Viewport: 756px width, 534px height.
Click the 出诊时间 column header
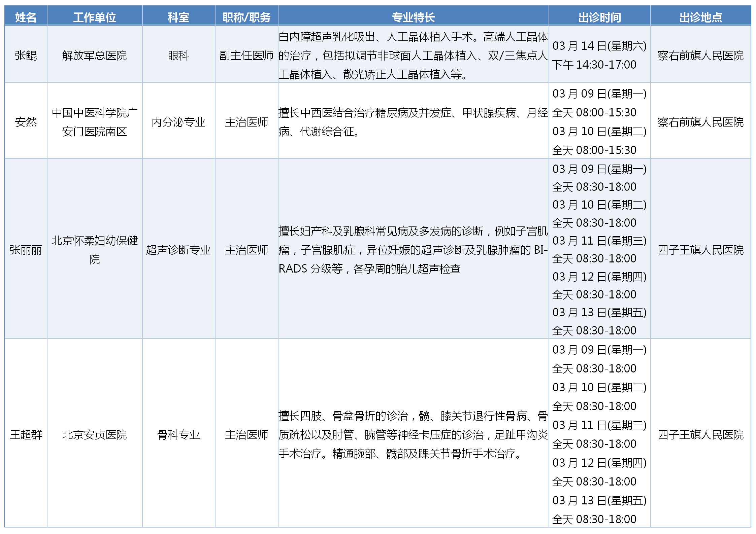[x=599, y=17]
